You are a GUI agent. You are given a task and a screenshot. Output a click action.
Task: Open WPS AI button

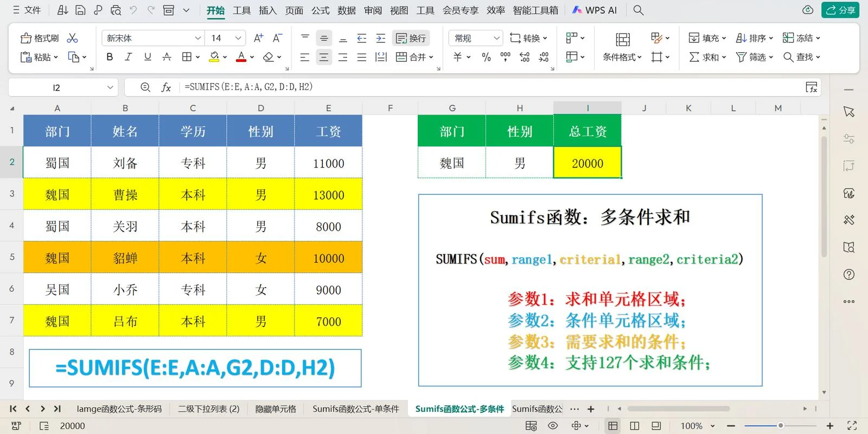595,10
